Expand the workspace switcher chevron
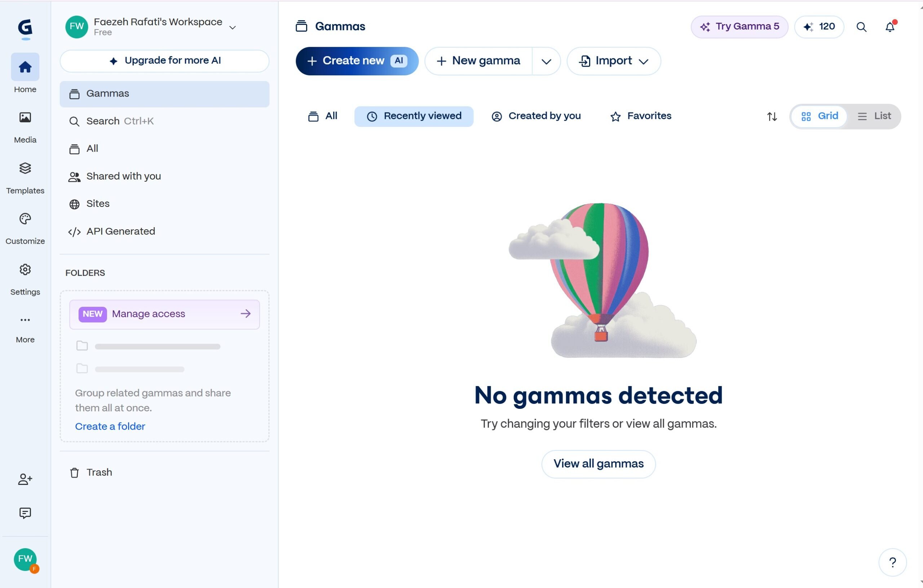923x588 pixels. [x=232, y=28]
